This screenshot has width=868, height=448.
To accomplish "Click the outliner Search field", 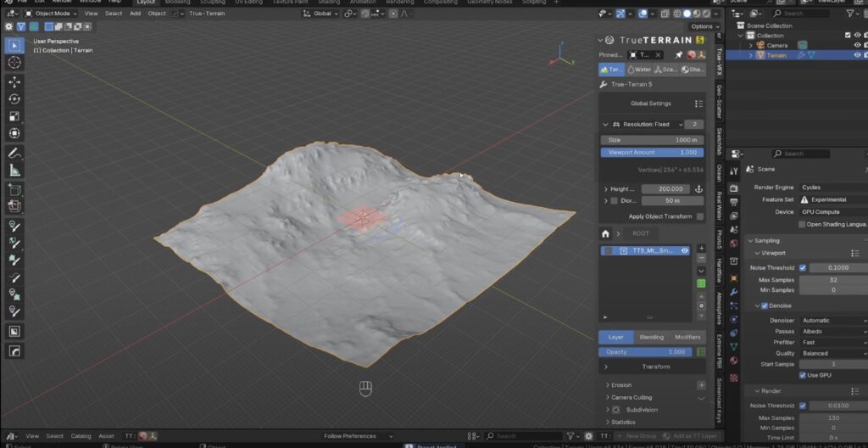I will coord(804,14).
